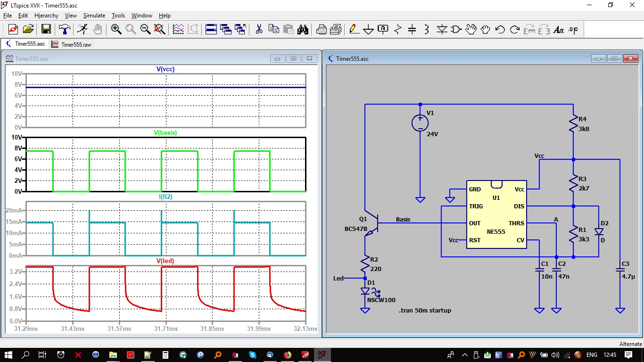The image size is (644, 362).
Task: Select the Drag hand tool
Action: tap(486, 29)
